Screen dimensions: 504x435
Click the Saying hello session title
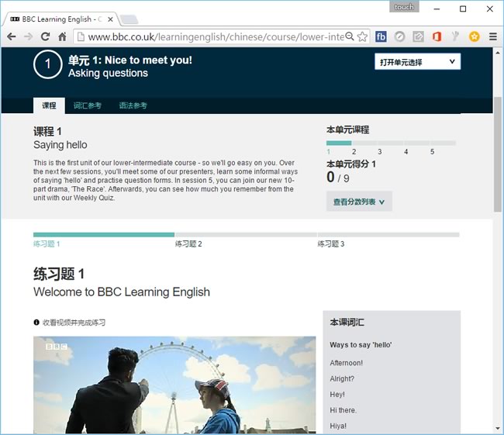coord(60,145)
